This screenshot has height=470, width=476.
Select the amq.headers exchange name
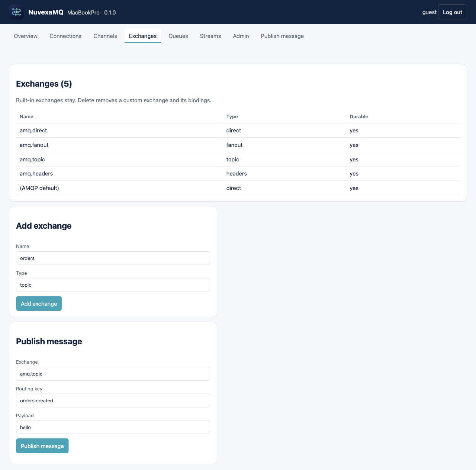pos(36,174)
